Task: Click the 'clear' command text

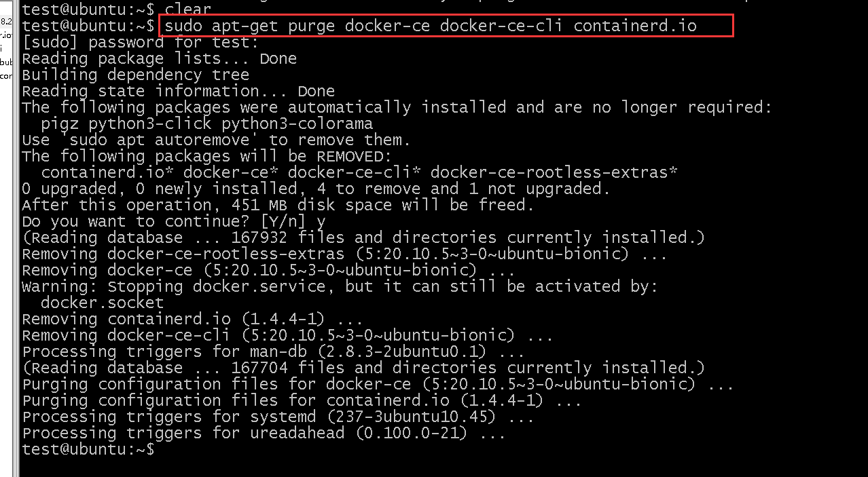Action: coord(188,9)
